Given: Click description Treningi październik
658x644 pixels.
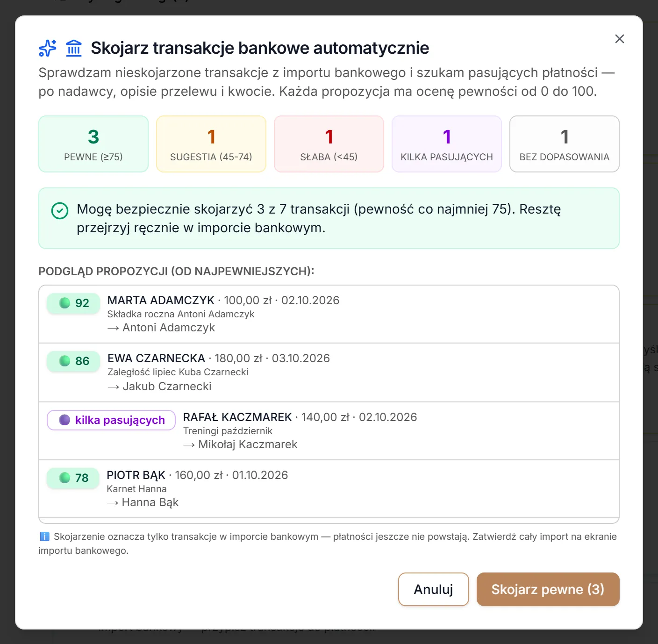Looking at the screenshot, I should point(228,431).
